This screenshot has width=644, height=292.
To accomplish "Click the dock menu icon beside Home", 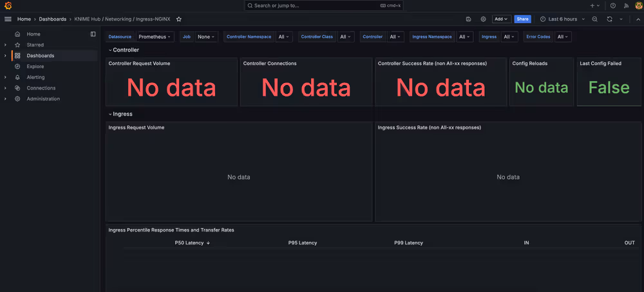I will (93, 34).
